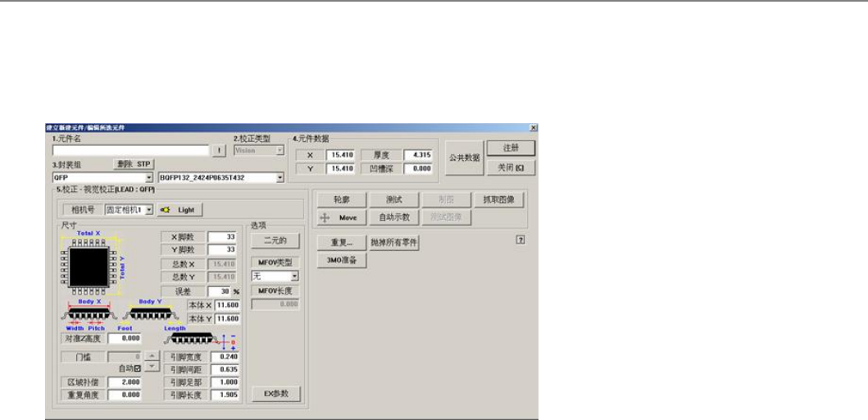Click the 自动示教 auto teach button
Viewport: 868px width, 420px height.
[394, 217]
